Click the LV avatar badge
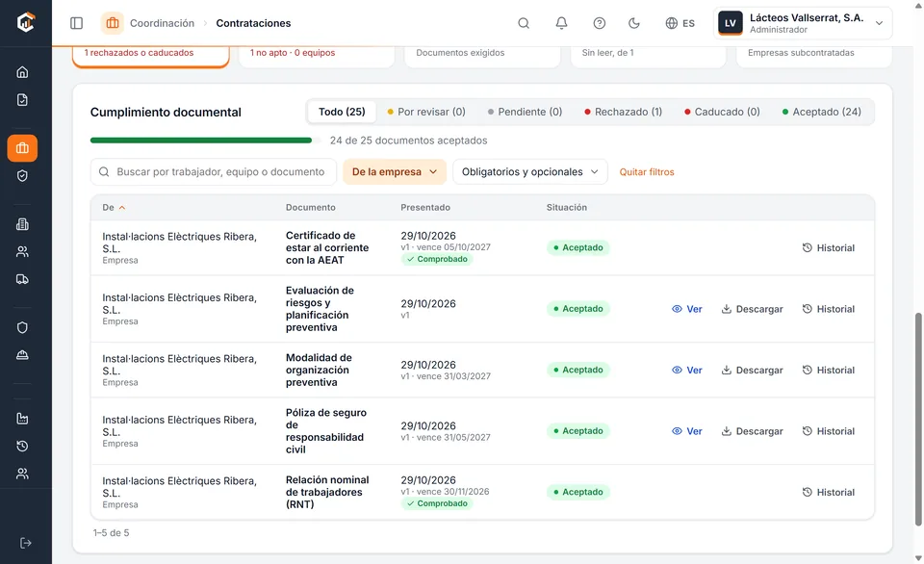 (731, 23)
